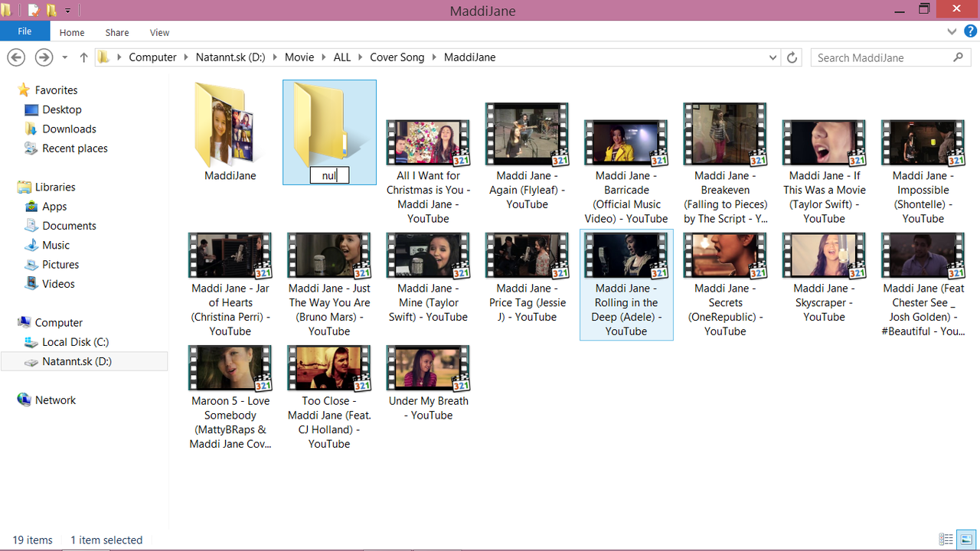Click the search magnifier icon

coord(958,57)
